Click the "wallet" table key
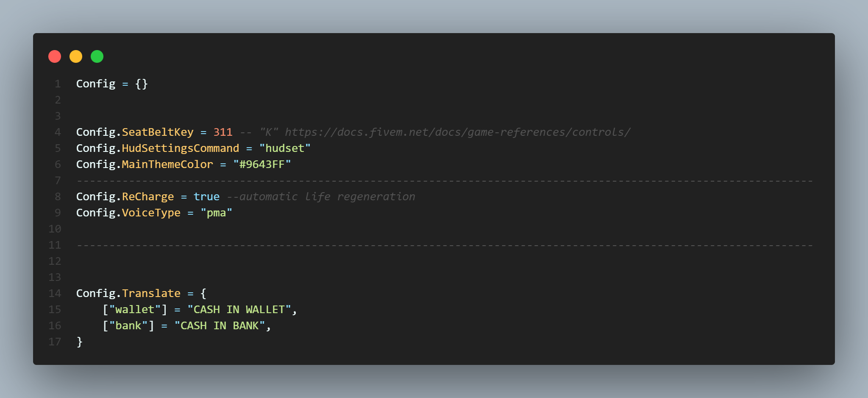Screen dimensions: 868x398 135,310
